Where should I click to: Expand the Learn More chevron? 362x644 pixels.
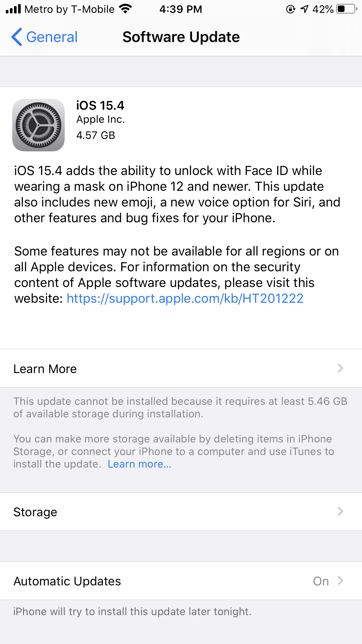(340, 368)
